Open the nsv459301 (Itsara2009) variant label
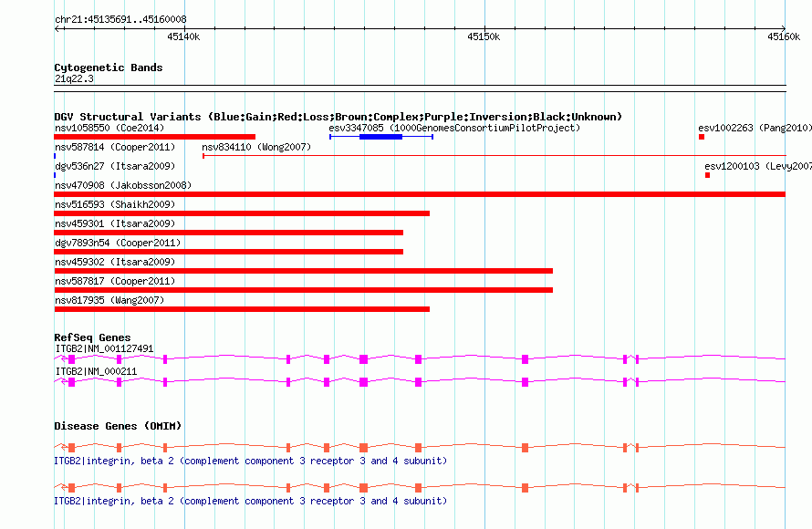 pos(115,223)
